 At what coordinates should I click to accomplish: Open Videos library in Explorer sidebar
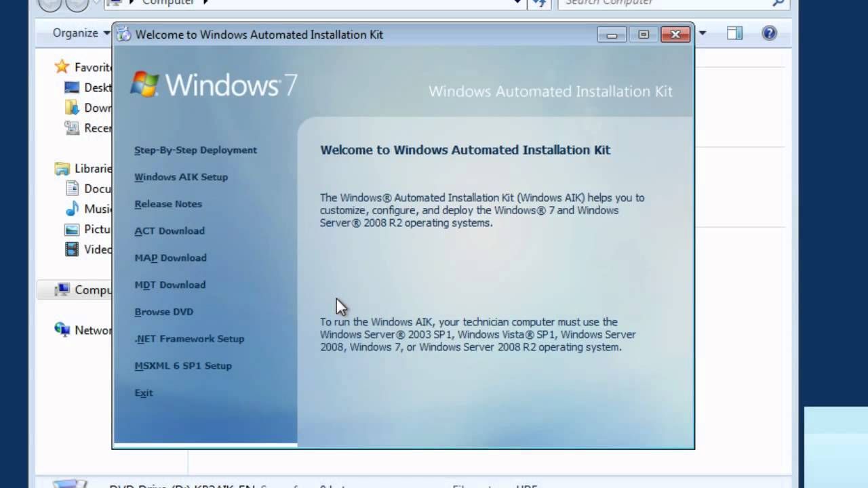tap(88, 249)
